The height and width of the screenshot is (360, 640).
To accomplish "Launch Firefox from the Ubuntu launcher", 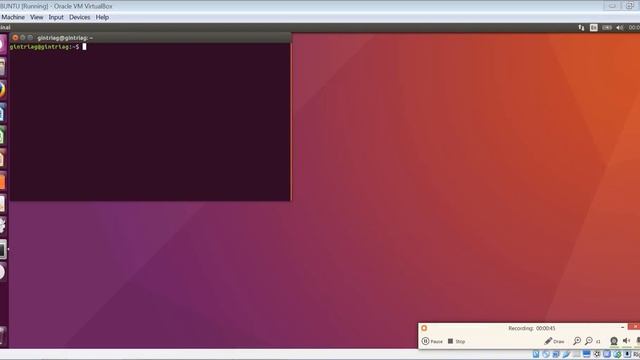I will [x=2, y=90].
